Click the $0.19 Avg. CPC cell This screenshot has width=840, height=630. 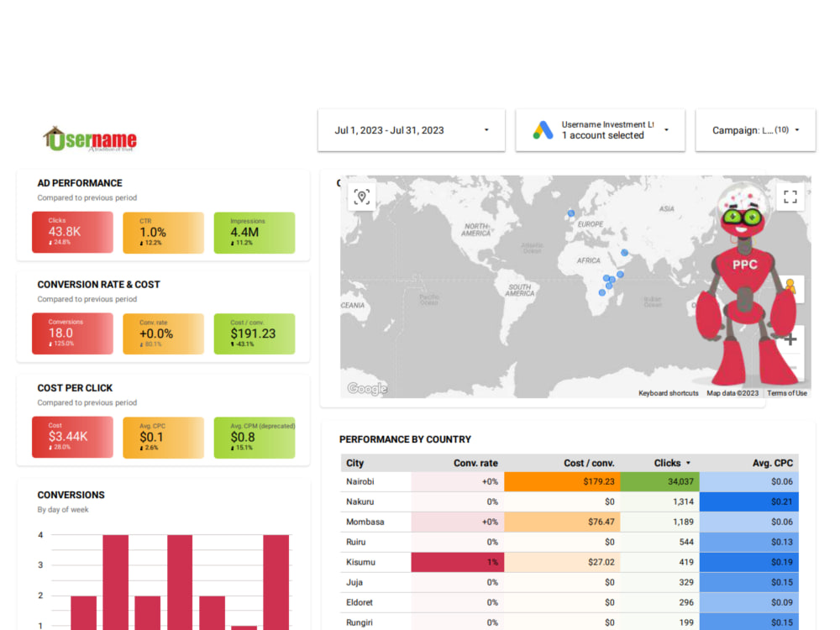click(749, 562)
